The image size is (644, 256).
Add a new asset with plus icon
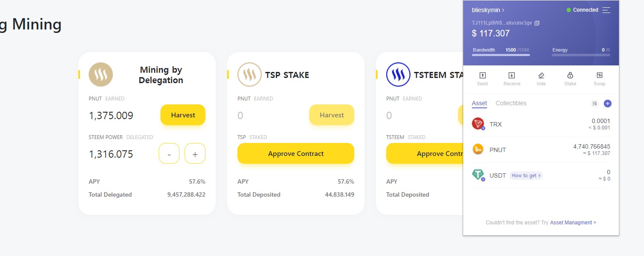[607, 104]
